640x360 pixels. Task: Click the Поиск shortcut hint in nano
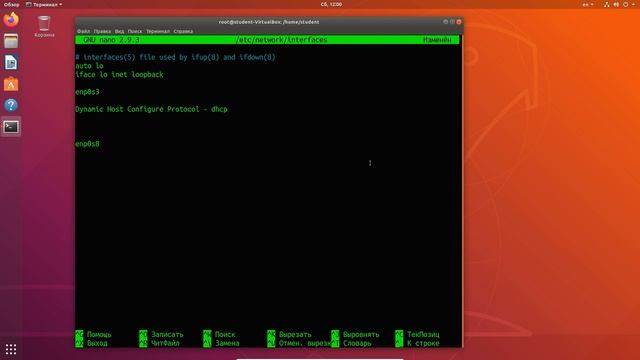point(225,334)
